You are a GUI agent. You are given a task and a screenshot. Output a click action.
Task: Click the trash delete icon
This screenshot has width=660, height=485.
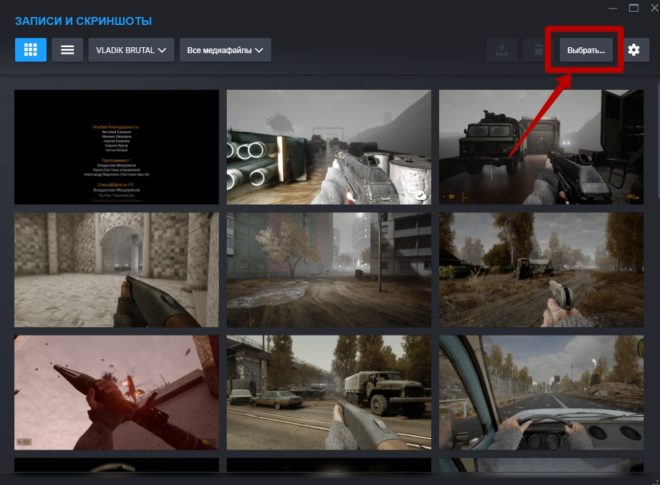538,50
